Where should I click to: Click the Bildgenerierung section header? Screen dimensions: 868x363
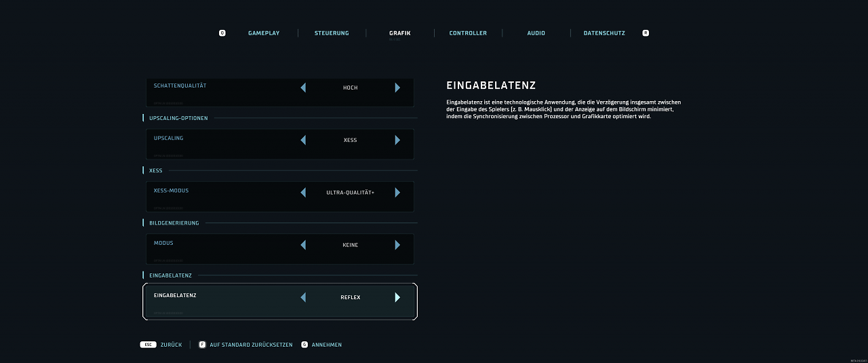[x=174, y=223]
